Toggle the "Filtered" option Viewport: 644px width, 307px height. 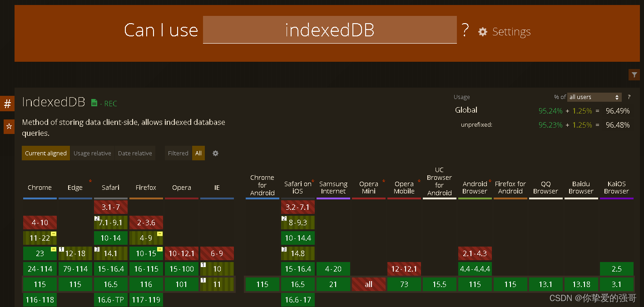click(178, 153)
